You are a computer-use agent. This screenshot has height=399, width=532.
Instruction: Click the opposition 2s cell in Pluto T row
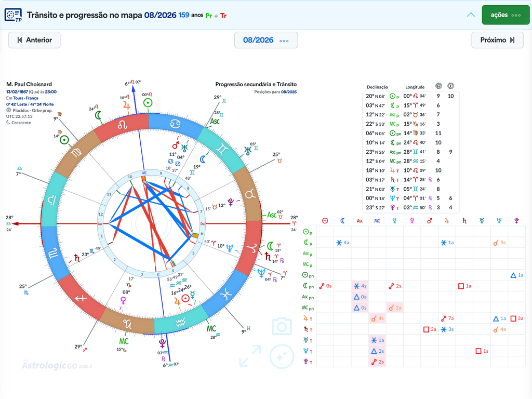377,362
